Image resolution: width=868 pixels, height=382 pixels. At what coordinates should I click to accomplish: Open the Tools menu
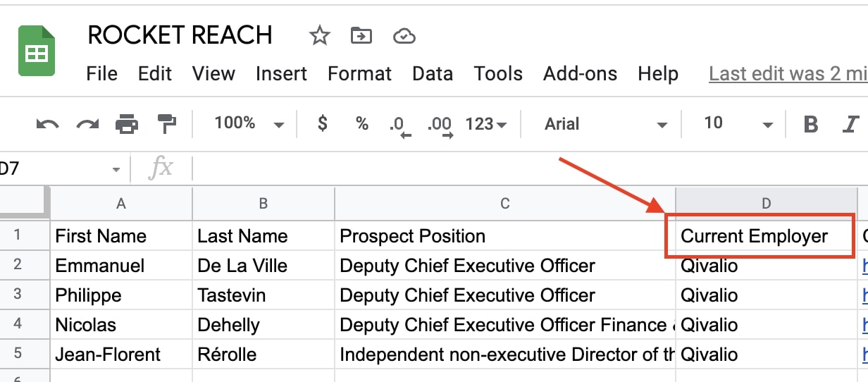tap(498, 74)
